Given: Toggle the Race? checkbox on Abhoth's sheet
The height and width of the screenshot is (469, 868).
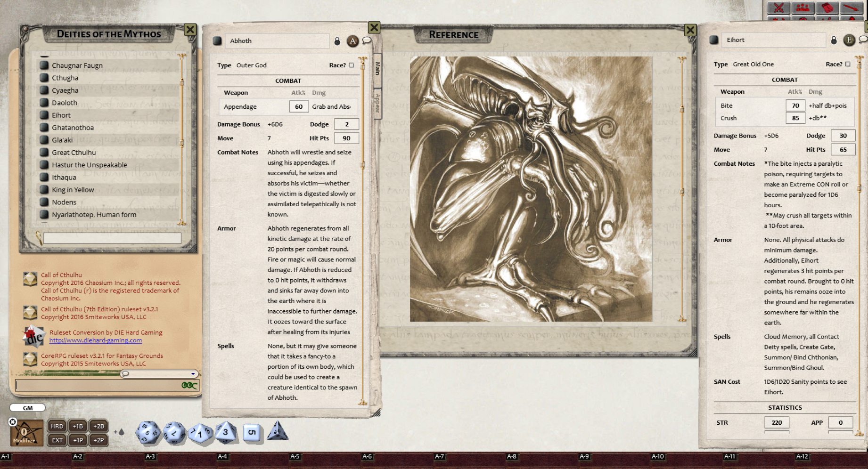Looking at the screenshot, I should coord(350,65).
